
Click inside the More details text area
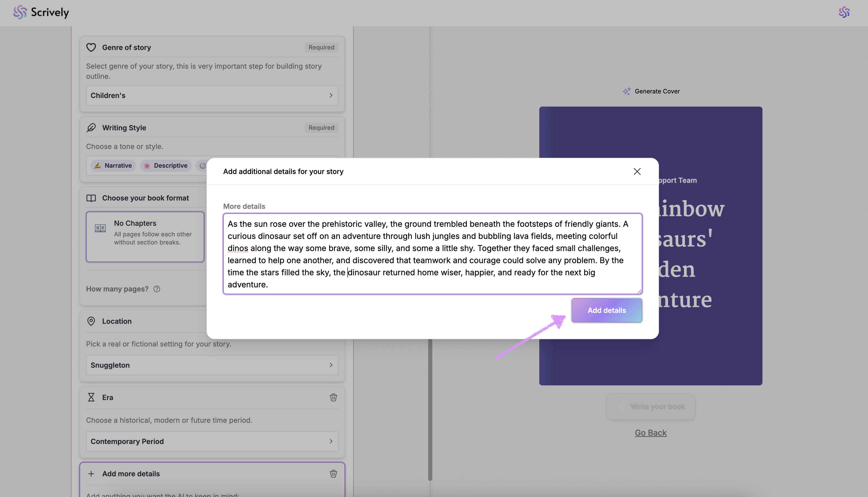pos(432,254)
